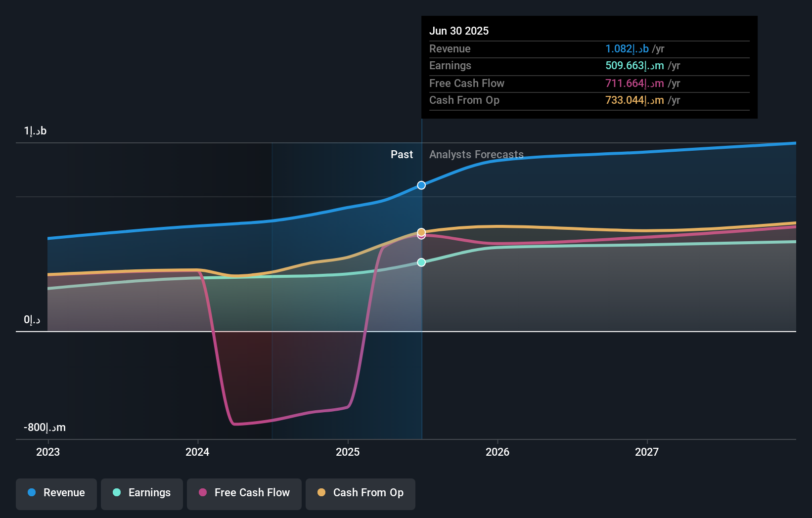The height and width of the screenshot is (518, 812).
Task: Switch to the Analysts Forecasts section
Action: [x=476, y=154]
